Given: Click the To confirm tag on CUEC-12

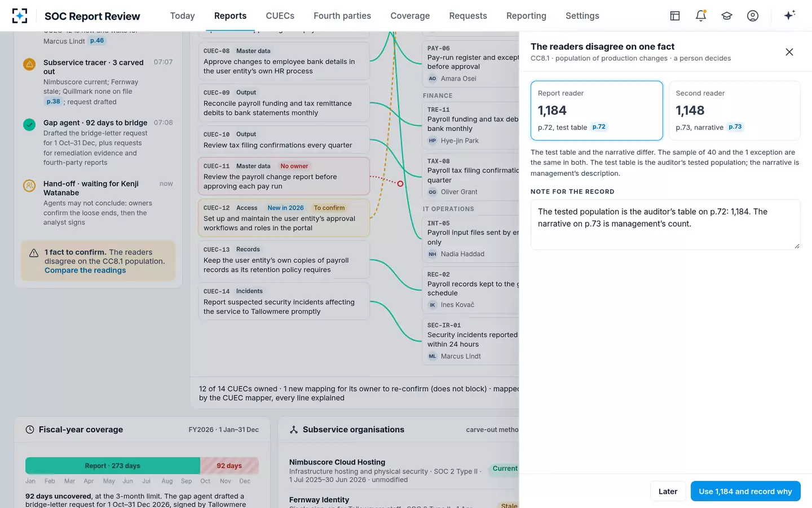Looking at the screenshot, I should coord(329,208).
